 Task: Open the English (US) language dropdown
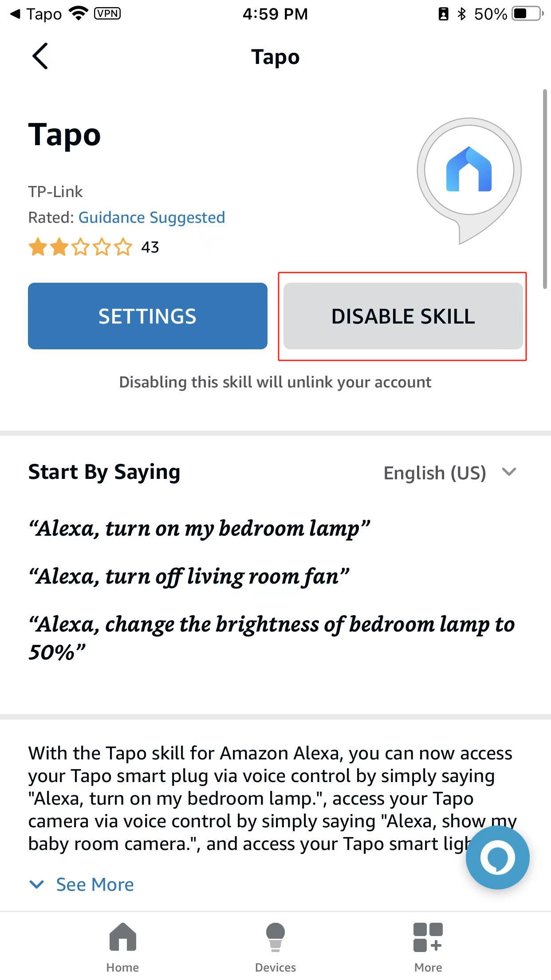pyautogui.click(x=450, y=473)
